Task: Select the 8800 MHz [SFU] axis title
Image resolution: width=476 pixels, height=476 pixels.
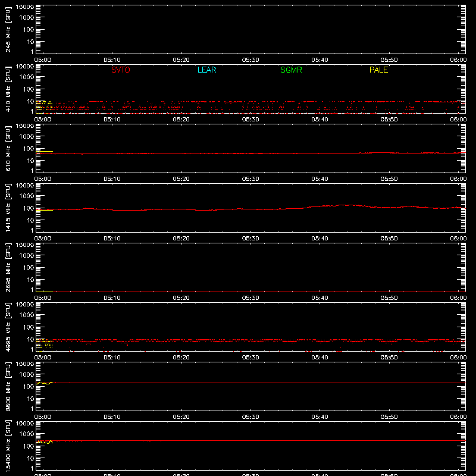Action: 8,386
